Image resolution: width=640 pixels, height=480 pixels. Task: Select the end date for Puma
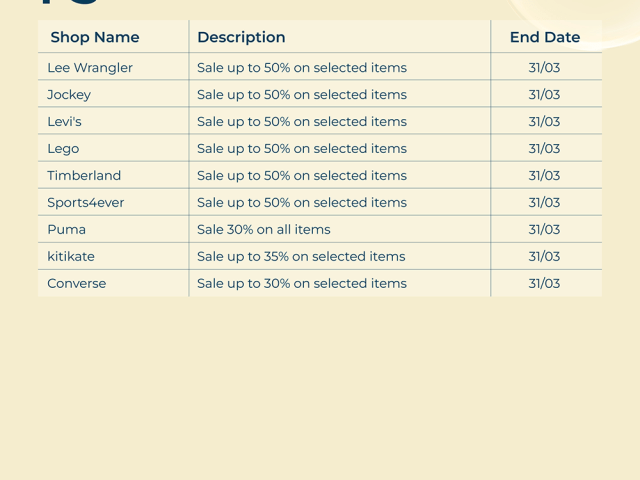[x=544, y=230]
